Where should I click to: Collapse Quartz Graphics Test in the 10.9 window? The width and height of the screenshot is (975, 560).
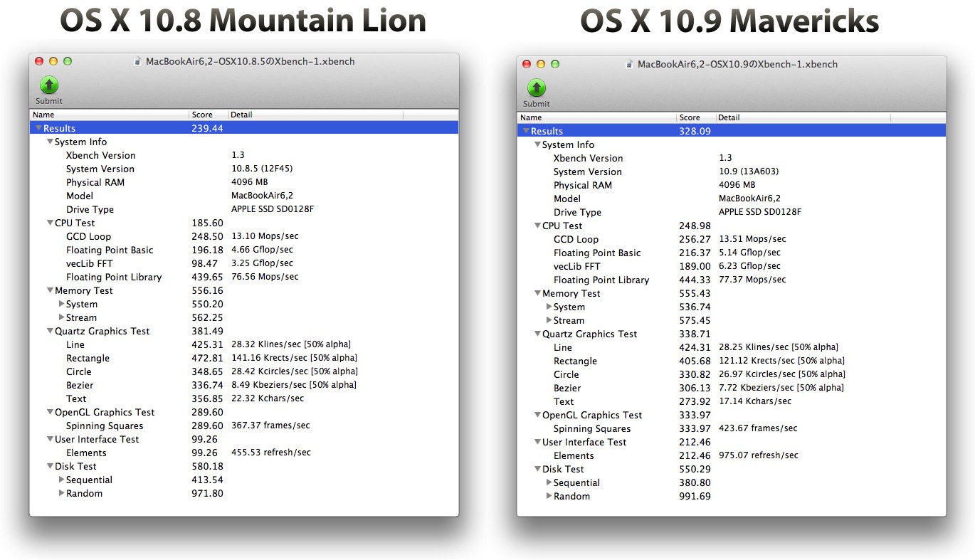pos(537,334)
